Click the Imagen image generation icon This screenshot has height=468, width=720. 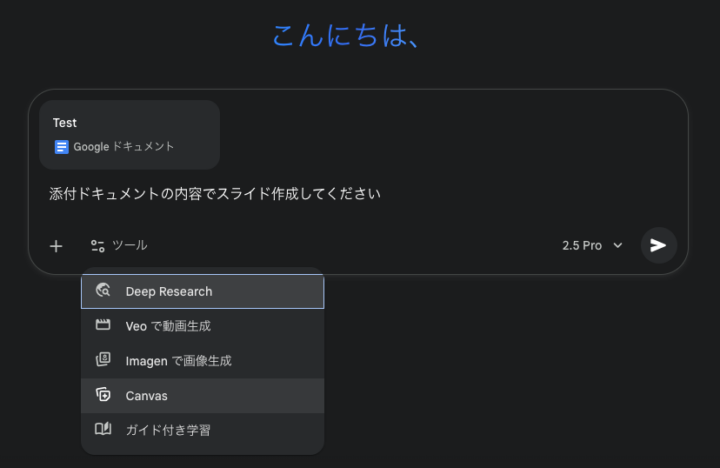[102, 360]
